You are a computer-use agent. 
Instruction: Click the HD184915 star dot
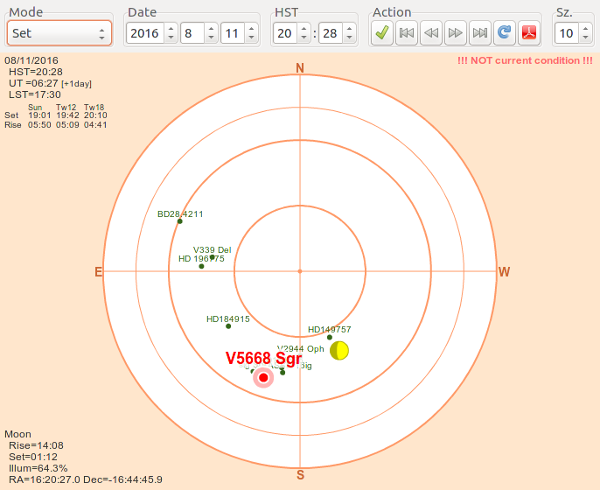point(228,326)
